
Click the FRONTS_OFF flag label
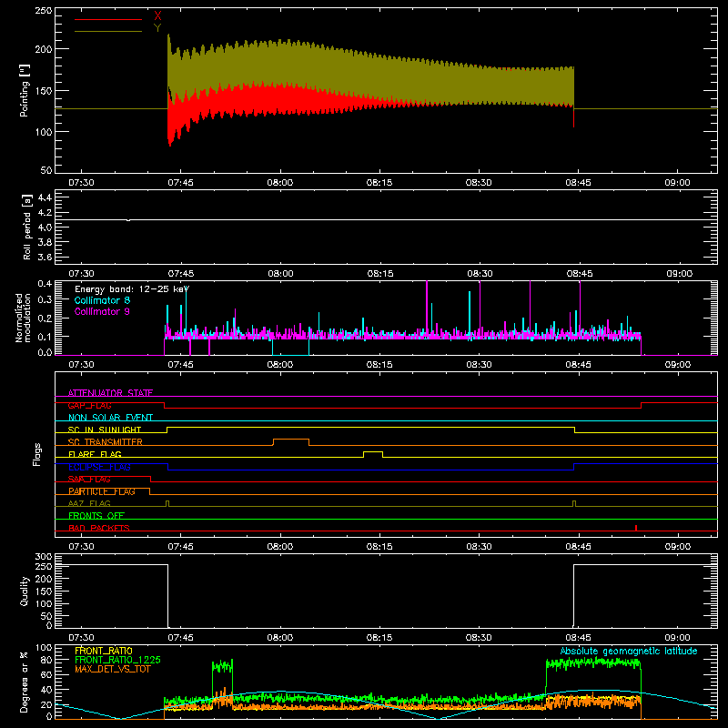[96, 516]
